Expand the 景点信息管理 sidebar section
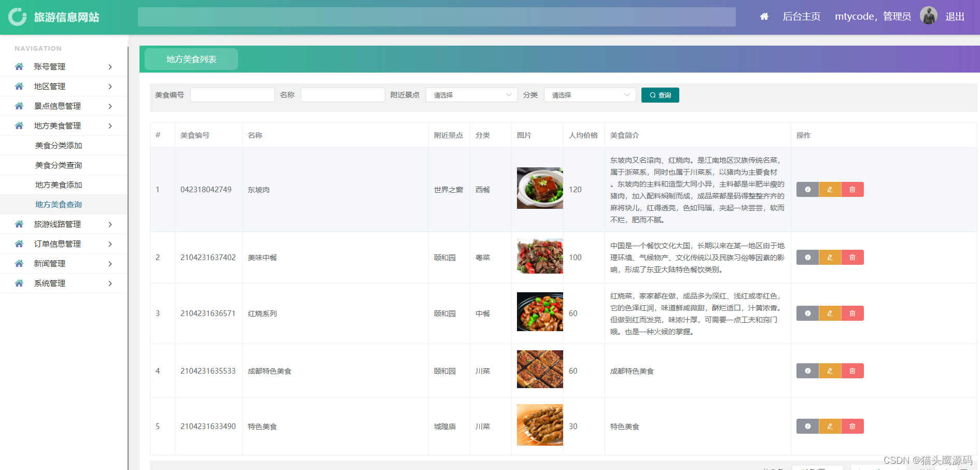Screen dimensions: 980x470 [57, 106]
